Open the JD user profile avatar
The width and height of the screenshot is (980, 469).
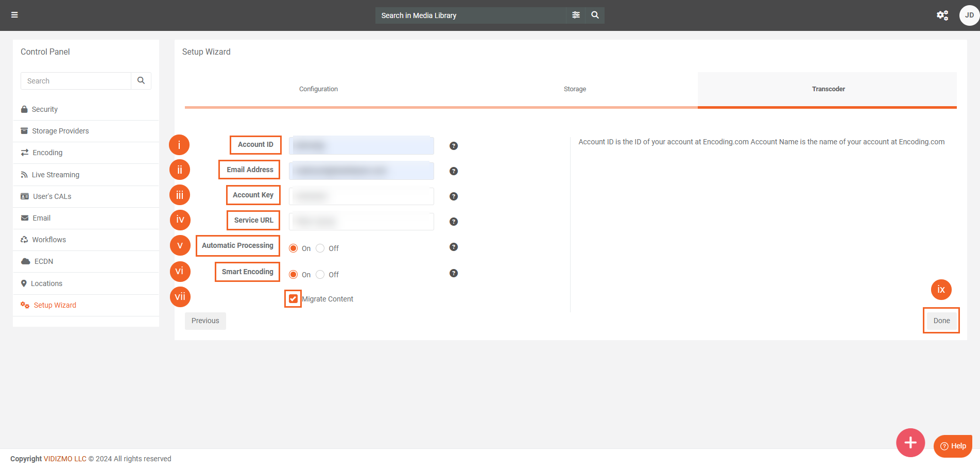[x=969, y=15]
